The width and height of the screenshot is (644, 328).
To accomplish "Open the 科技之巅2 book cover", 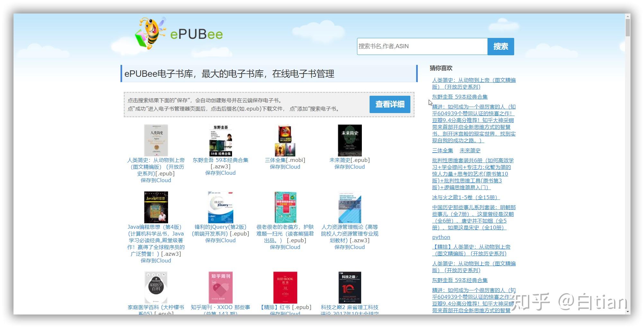I will click(x=349, y=288).
